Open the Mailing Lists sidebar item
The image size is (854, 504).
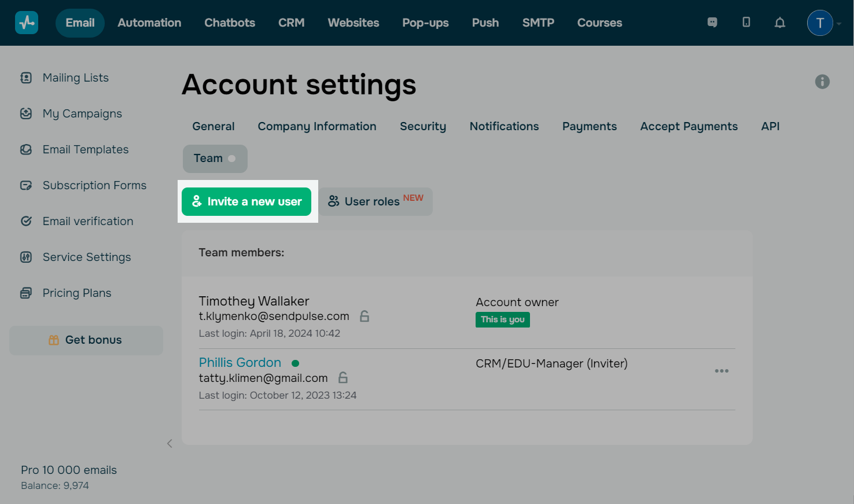(x=75, y=78)
